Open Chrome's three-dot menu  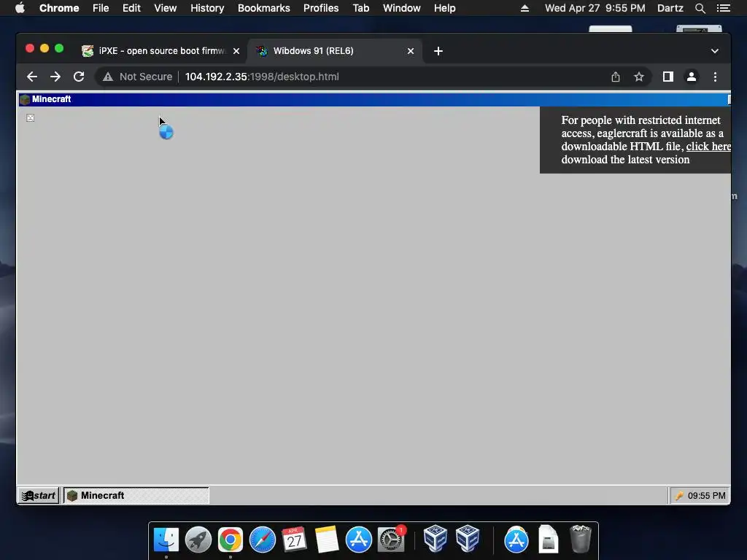[x=715, y=77]
